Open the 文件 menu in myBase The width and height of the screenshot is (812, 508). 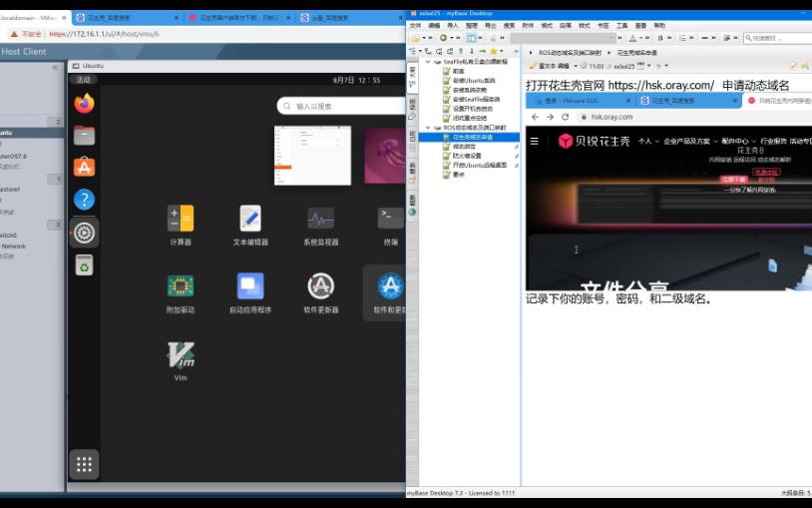tap(415, 25)
